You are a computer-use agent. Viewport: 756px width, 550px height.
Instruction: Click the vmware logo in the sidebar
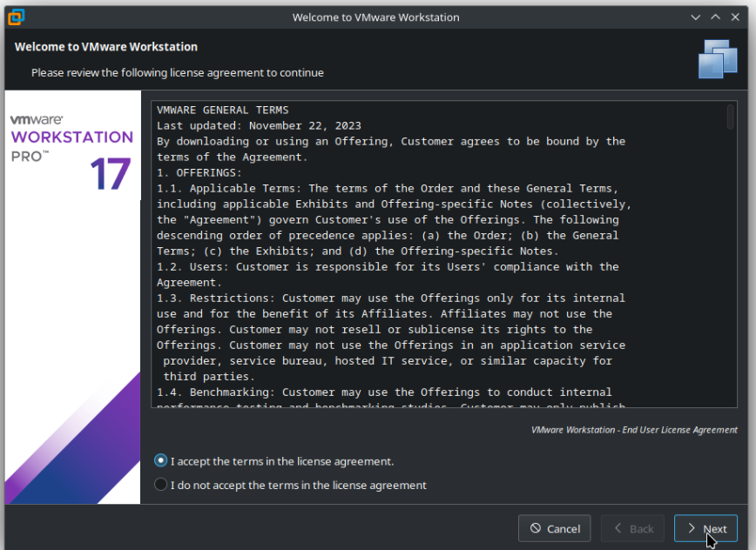click(36, 119)
